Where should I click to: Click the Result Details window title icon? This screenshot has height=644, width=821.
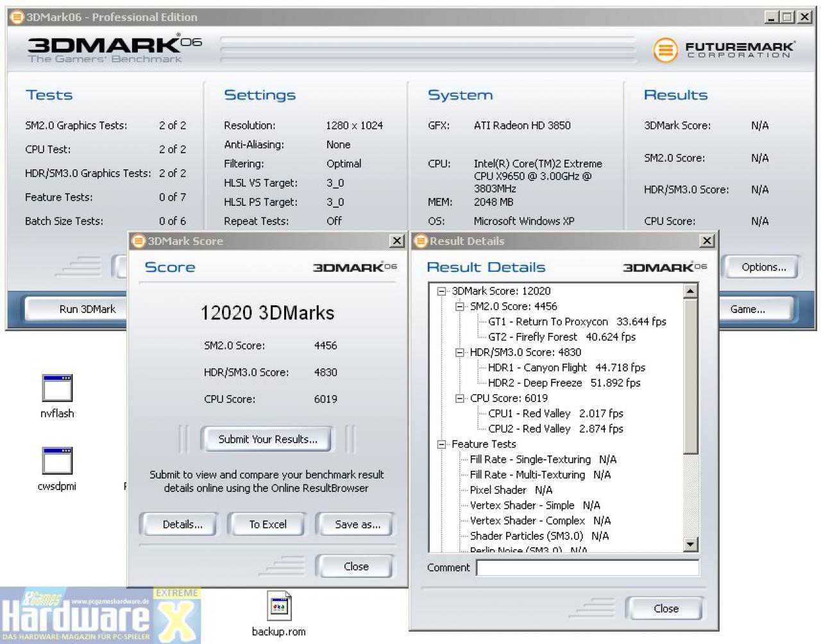click(x=421, y=241)
